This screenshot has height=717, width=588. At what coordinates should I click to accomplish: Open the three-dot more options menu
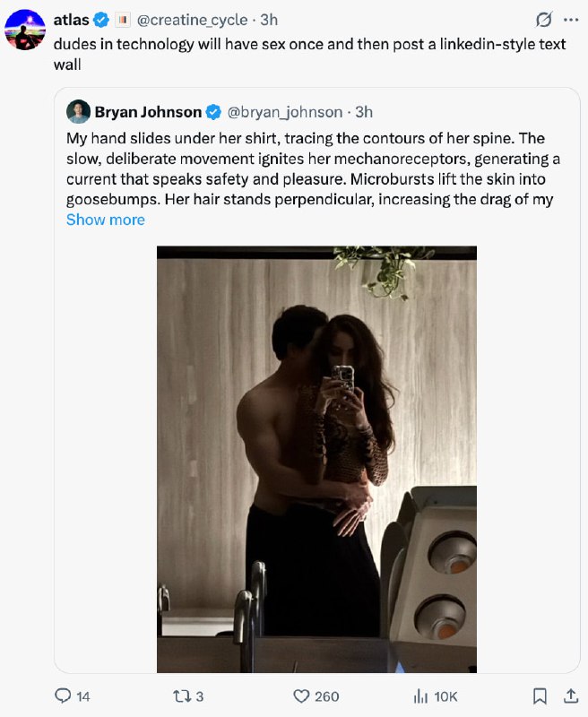coord(570,20)
